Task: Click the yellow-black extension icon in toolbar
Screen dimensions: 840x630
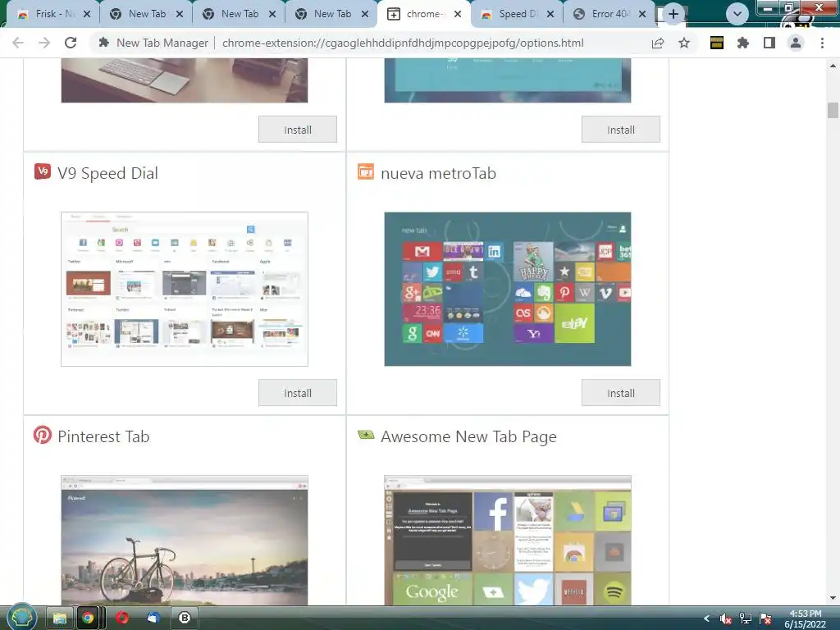Action: click(716, 43)
